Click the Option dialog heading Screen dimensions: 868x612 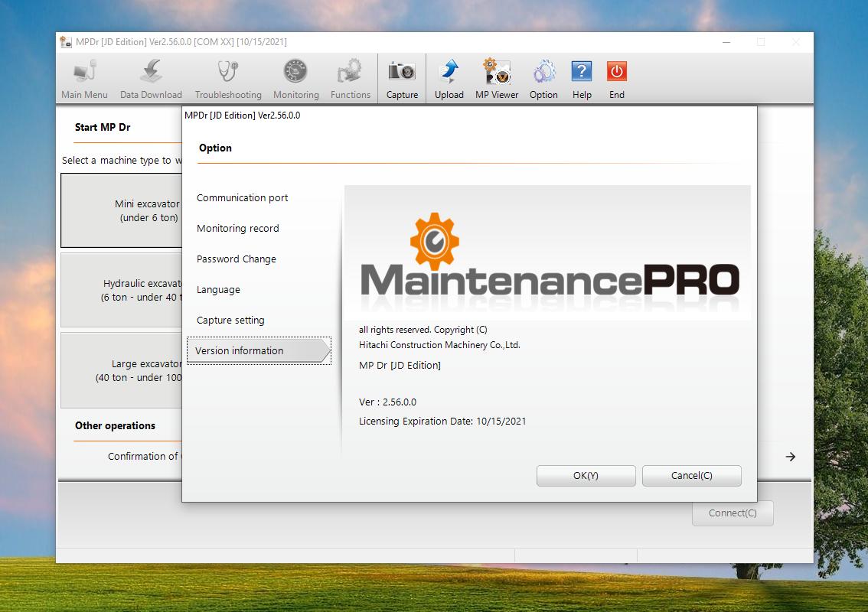215,148
